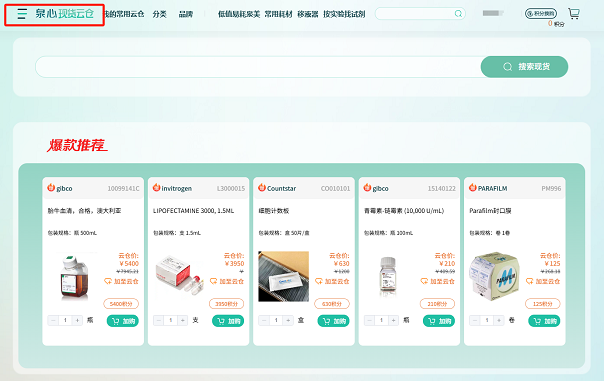Click 加至云仓 on the ¥5400 item
Viewport: 604px width, 381px height.
click(x=121, y=281)
